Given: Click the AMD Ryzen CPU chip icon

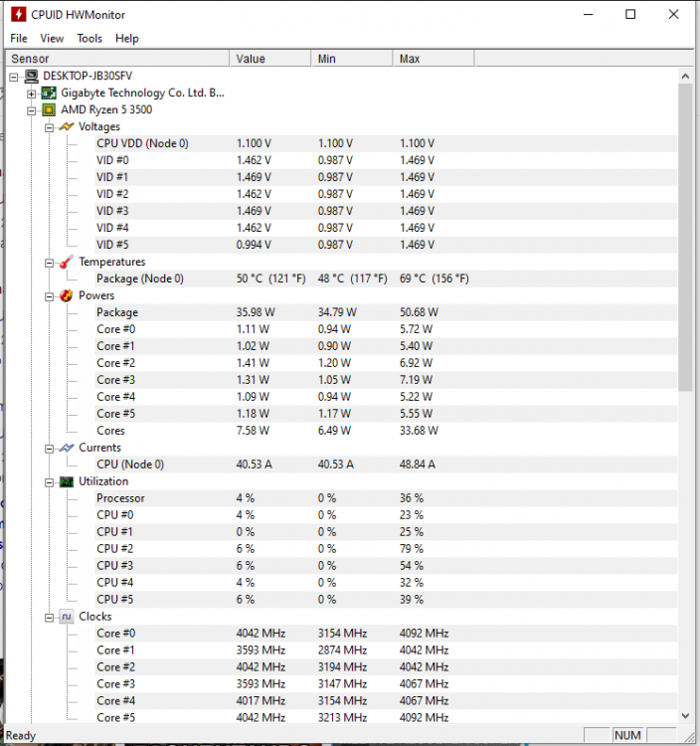Looking at the screenshot, I should tap(49, 109).
